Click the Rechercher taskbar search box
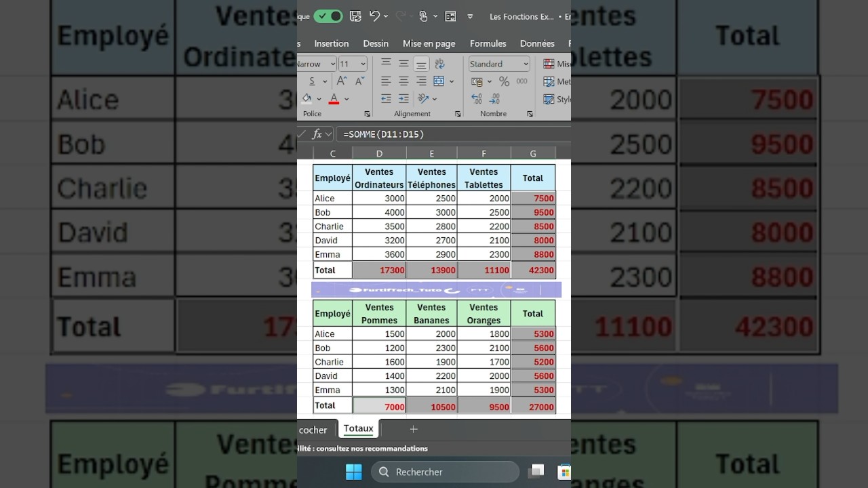The image size is (868, 488). point(446,472)
